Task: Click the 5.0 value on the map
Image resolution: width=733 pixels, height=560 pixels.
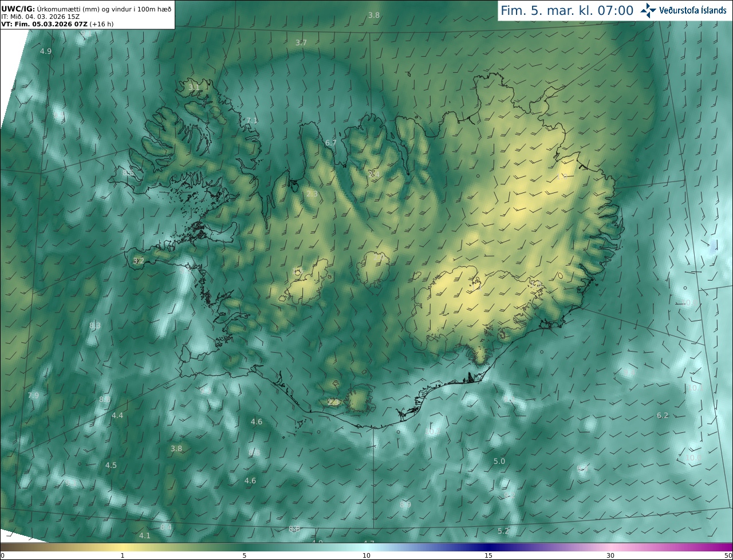Action: [499, 461]
